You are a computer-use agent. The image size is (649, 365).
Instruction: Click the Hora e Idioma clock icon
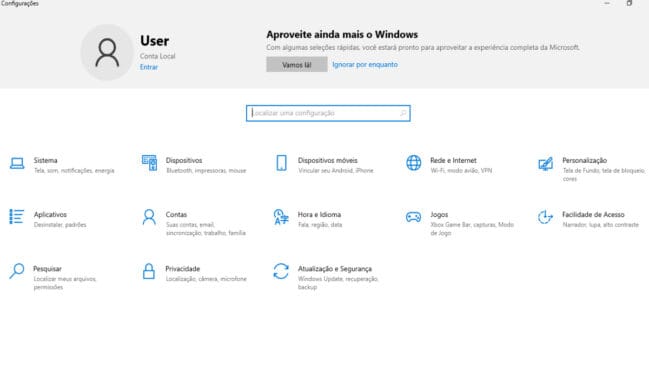click(x=281, y=217)
